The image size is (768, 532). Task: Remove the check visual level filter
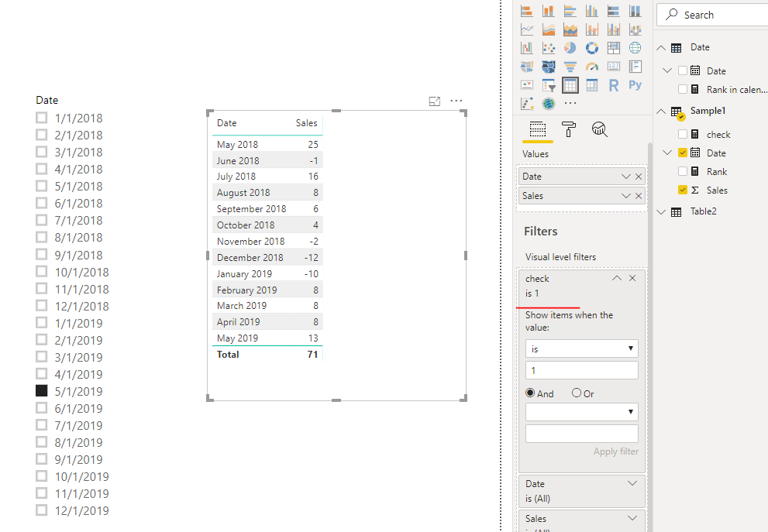coord(632,278)
